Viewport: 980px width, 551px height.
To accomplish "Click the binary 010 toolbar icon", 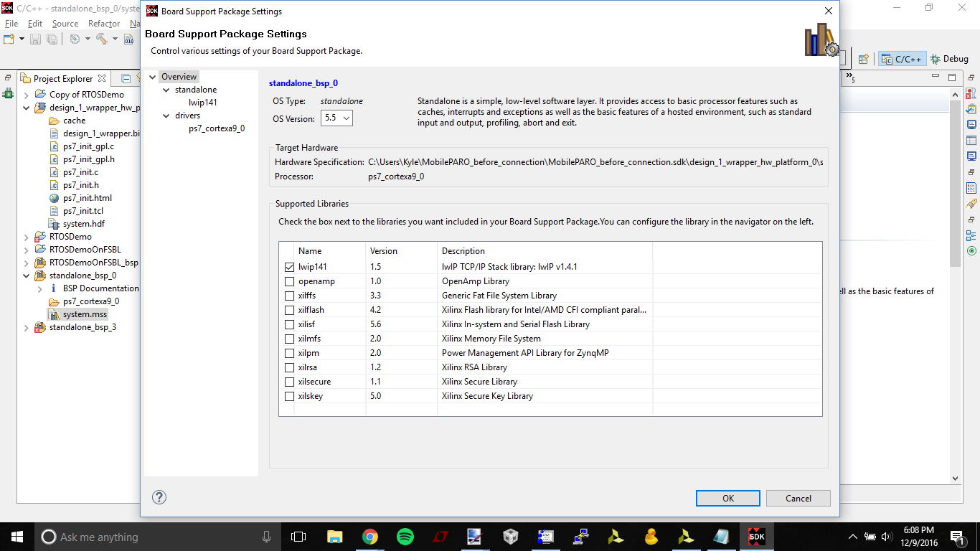I will 130,39.
